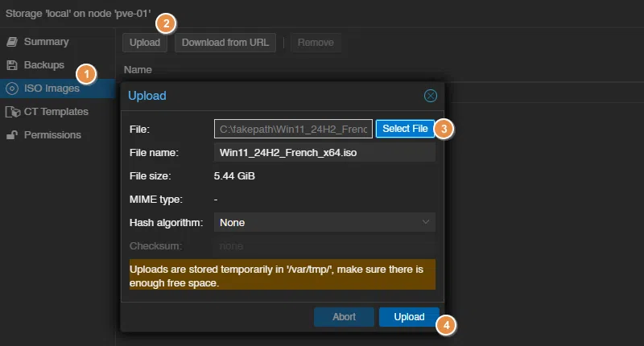
Task: Click the Hash algorithm dropdown chevron
Action: tap(426, 222)
